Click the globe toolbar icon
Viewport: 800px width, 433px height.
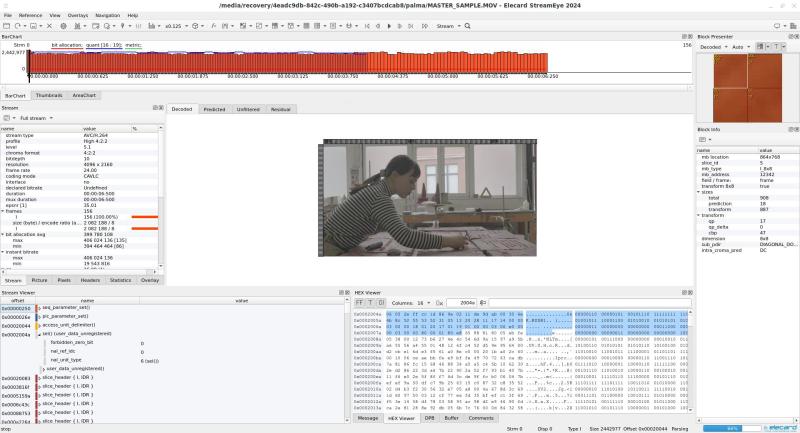click(x=63, y=26)
